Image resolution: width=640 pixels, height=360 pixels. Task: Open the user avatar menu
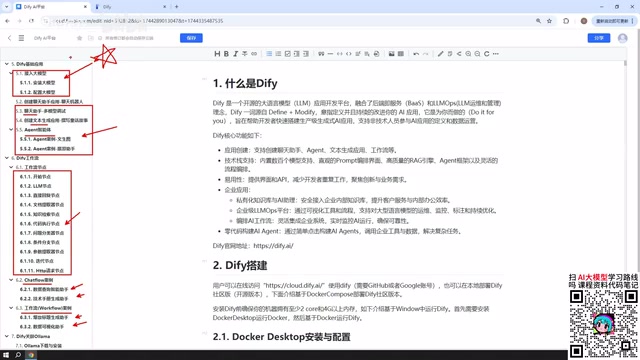coord(622,38)
